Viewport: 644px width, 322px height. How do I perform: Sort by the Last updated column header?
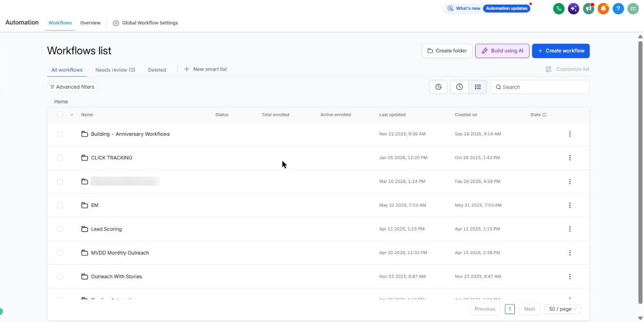point(392,115)
